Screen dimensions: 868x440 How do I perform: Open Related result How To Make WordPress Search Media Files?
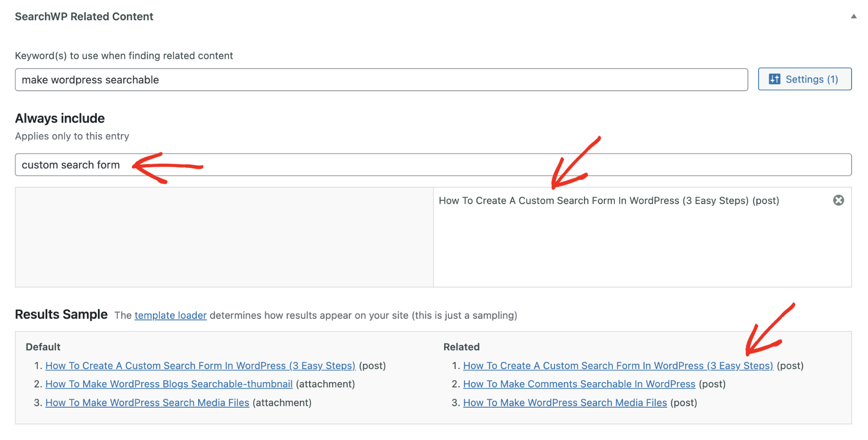tap(565, 403)
